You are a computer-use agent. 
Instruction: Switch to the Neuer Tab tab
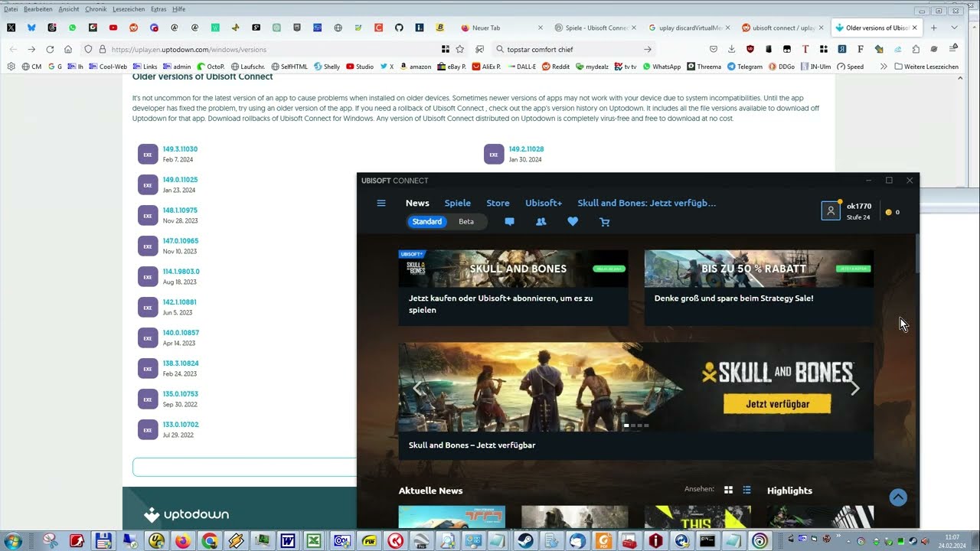[x=501, y=28]
